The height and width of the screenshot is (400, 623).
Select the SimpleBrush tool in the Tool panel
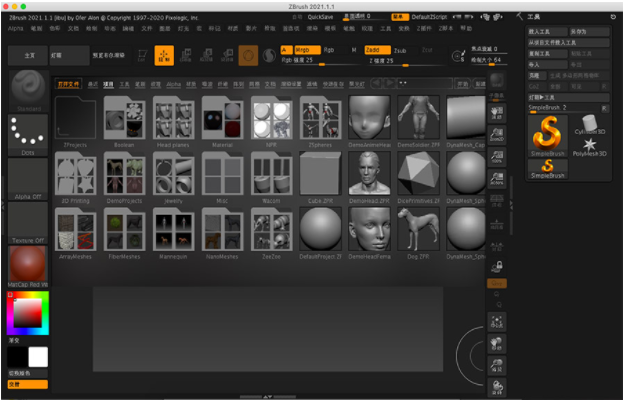pyautogui.click(x=546, y=133)
